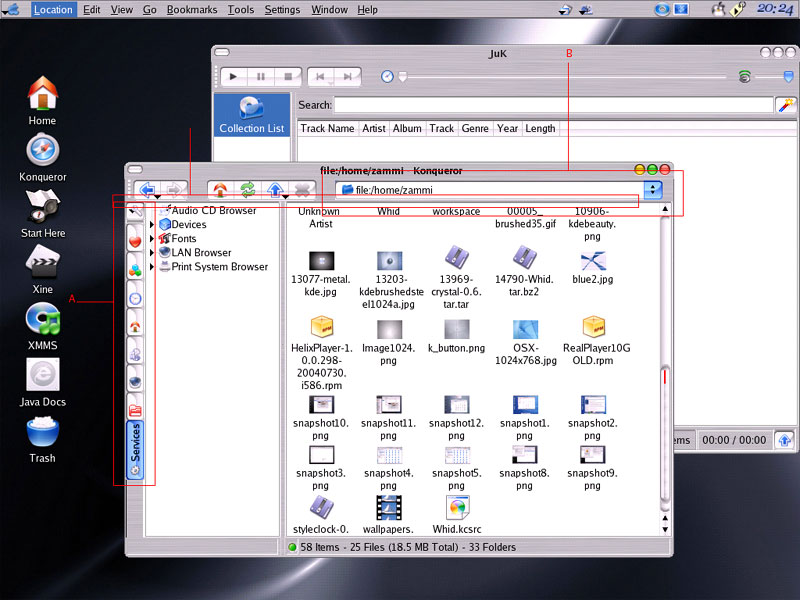Image resolution: width=800 pixels, height=600 pixels.
Task: Click in the JuK Search field
Action: tap(554, 105)
